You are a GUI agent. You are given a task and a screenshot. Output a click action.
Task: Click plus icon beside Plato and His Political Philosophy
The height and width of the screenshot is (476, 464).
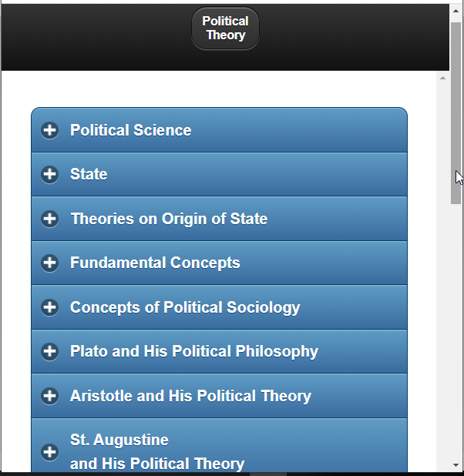pyautogui.click(x=49, y=351)
